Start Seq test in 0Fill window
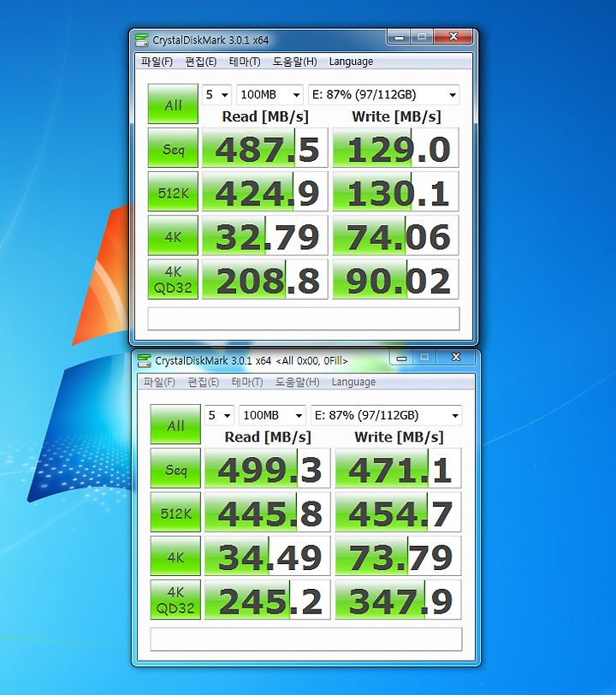This screenshot has height=695, width=616. [175, 468]
